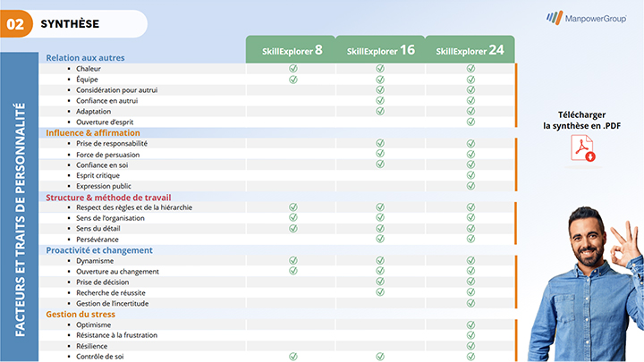Click Persévérance checkmark under SkillExplorer 16
The image size is (644, 362).
coord(380,239)
